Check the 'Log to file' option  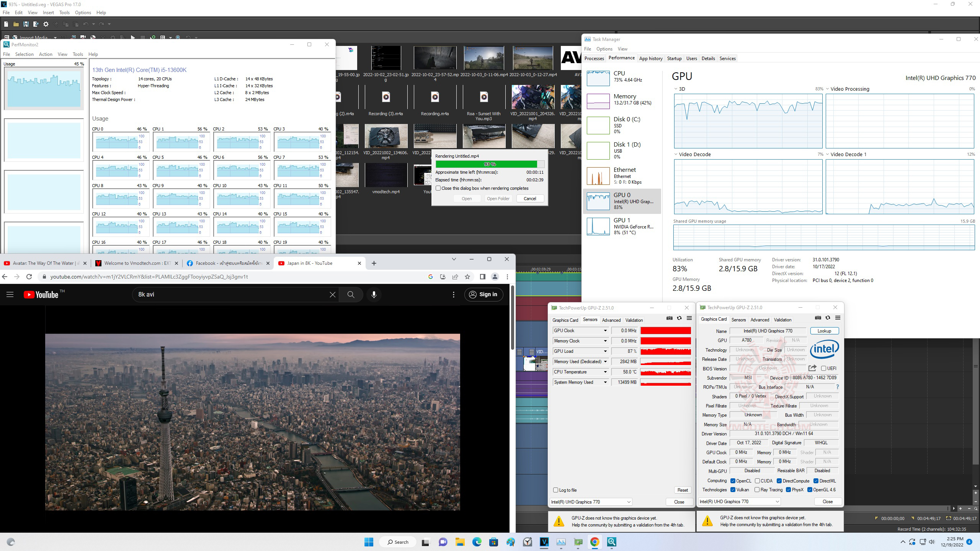coord(556,490)
